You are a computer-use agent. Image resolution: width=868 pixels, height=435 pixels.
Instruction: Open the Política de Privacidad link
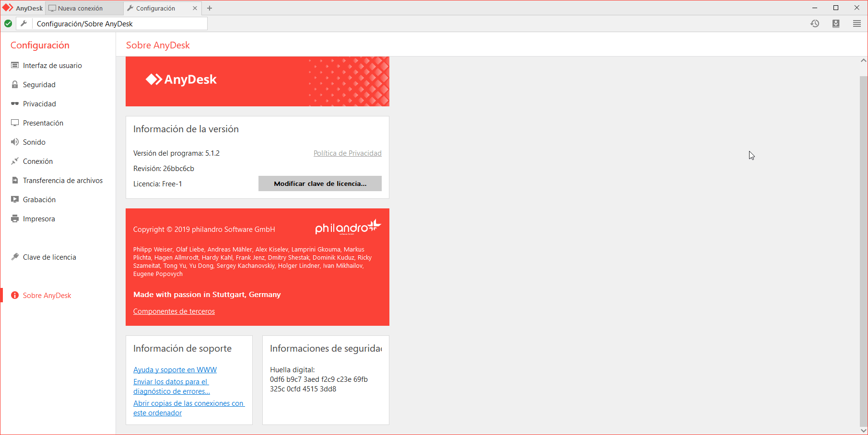(x=348, y=153)
